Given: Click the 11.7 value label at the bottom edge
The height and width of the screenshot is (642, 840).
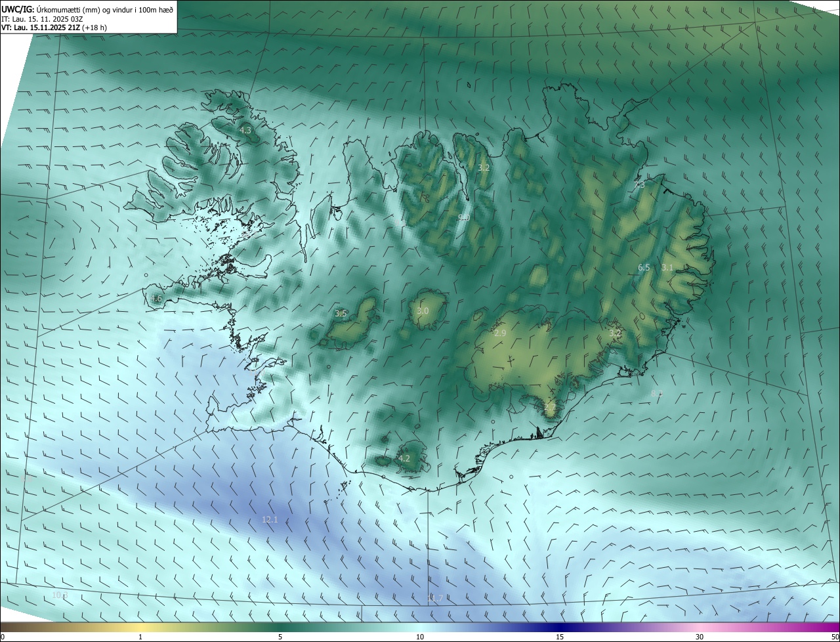Looking at the screenshot, I should tap(435, 598).
